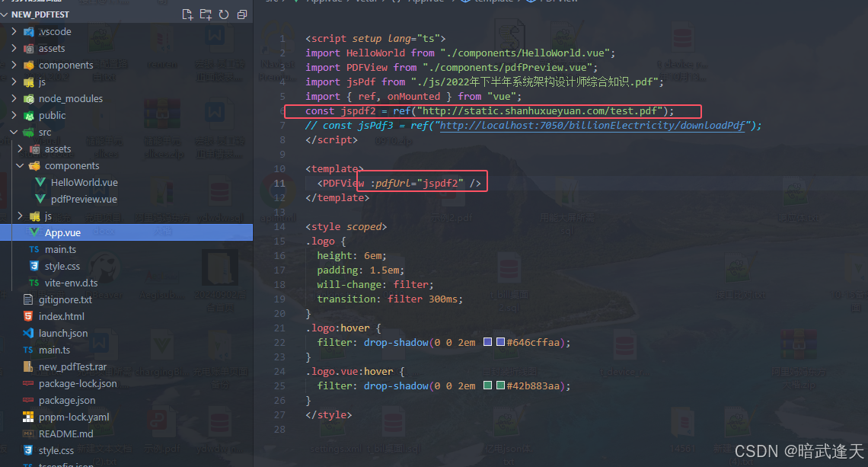The height and width of the screenshot is (467, 868).
Task: Follow the localhost:7050 downloadPdf link
Action: click(592, 125)
